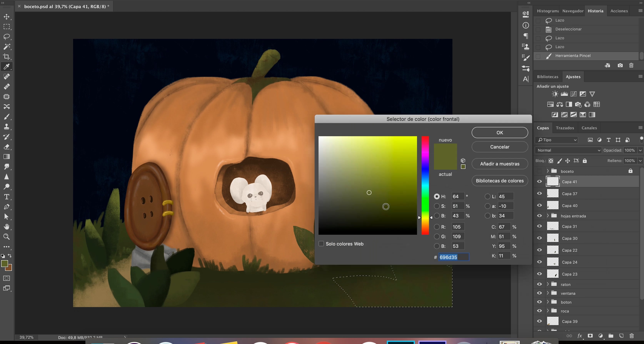Hide the Capa 30 layer
644x344 pixels.
540,238
